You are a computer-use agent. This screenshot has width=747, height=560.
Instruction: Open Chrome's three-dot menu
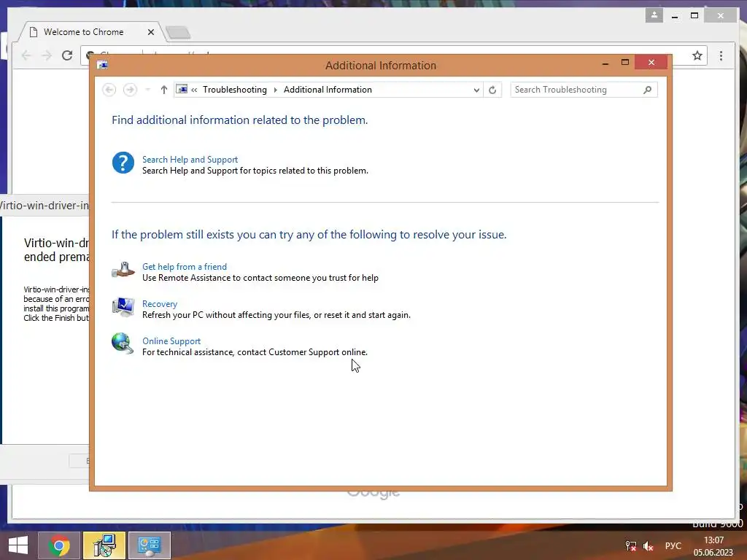(721, 55)
